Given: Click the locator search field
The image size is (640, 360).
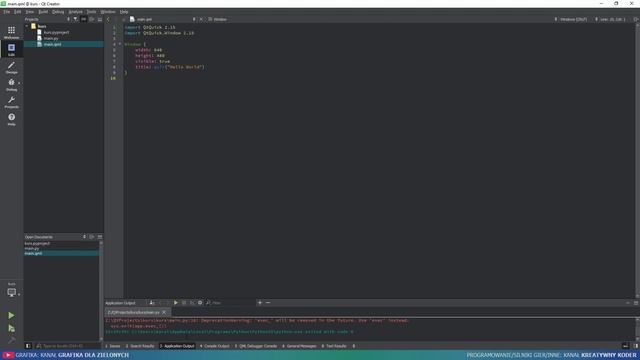Looking at the screenshot, I should click(67, 346).
